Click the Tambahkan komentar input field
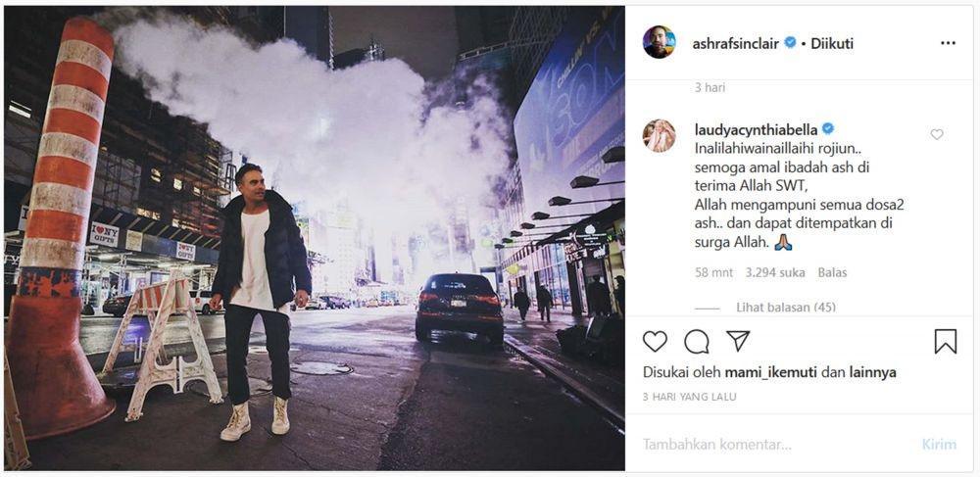Screen dimensions: 980x477 click(x=775, y=445)
